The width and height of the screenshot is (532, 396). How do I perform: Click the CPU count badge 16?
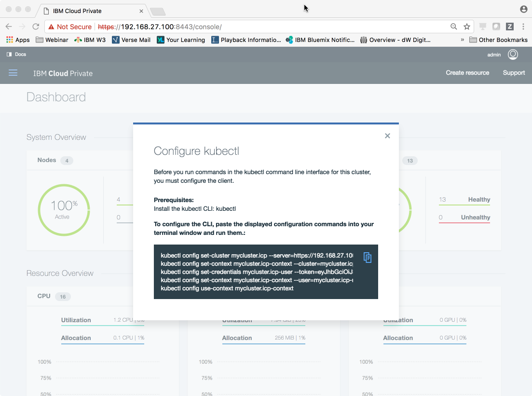click(63, 297)
